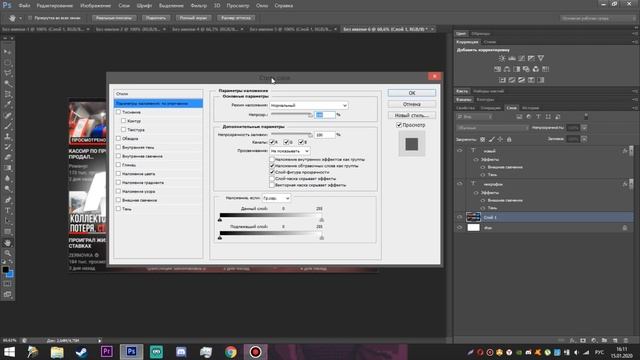Image resolution: width=640 pixels, height=360 pixels.
Task: Click the Отмена cancel button
Action: tap(412, 104)
